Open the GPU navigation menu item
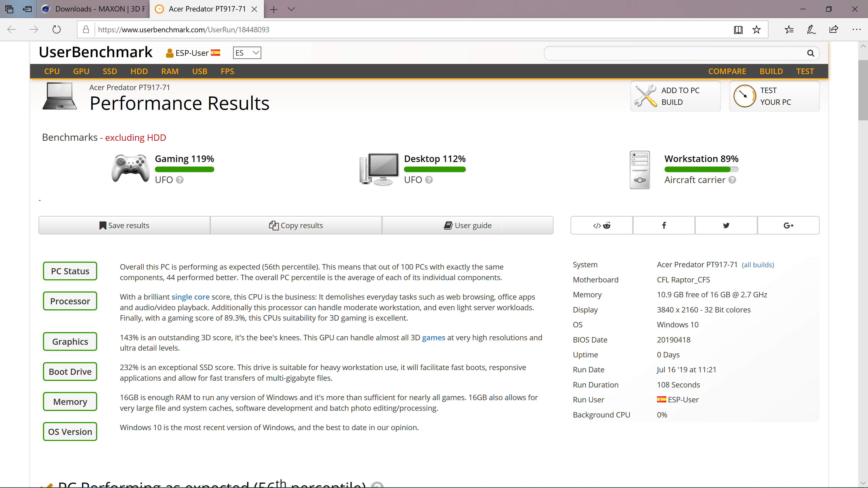The image size is (868, 488). point(81,71)
